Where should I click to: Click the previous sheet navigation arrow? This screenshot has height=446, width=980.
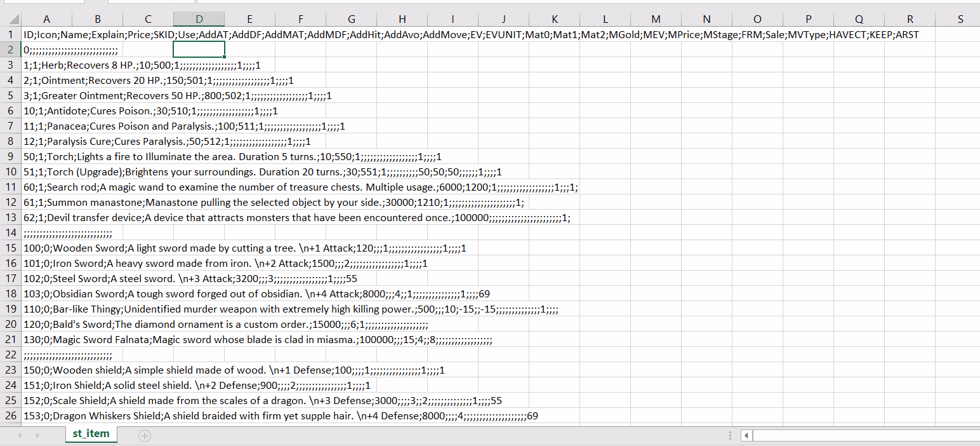20,435
